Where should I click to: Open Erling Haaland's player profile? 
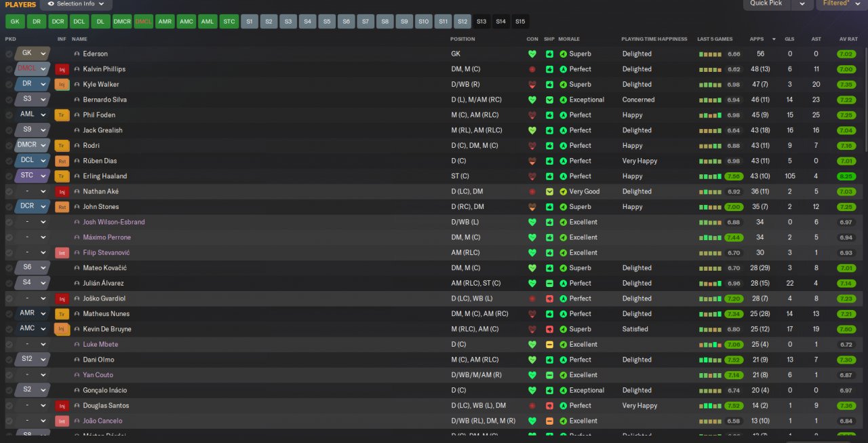(x=105, y=176)
